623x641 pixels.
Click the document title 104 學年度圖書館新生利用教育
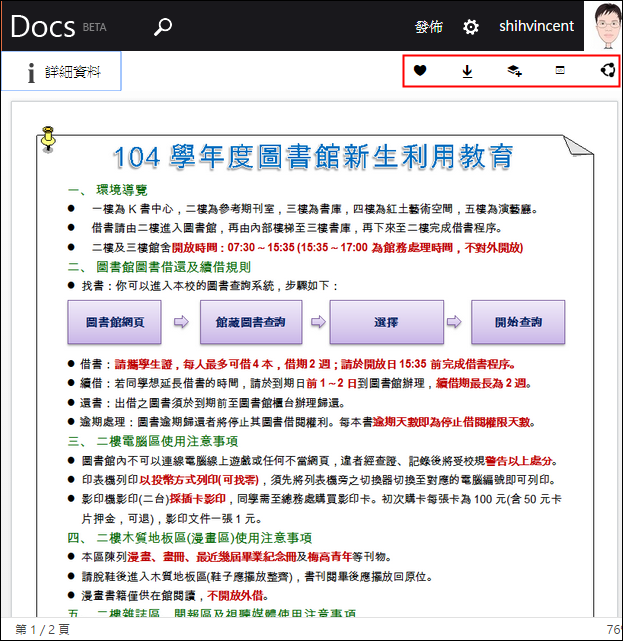[x=313, y=157]
